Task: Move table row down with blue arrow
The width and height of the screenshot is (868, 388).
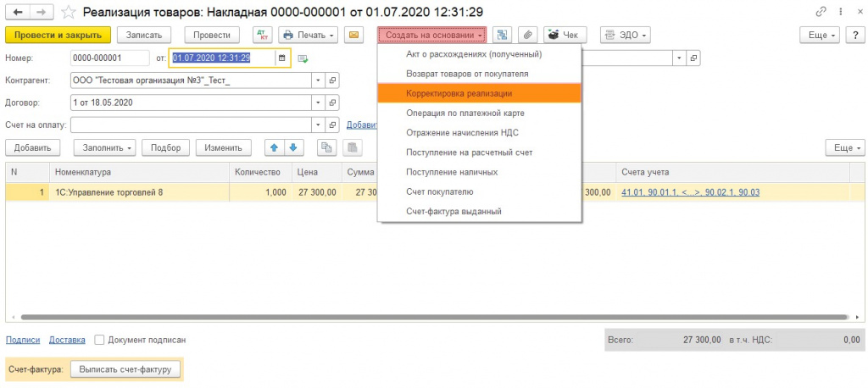Action: pos(292,147)
